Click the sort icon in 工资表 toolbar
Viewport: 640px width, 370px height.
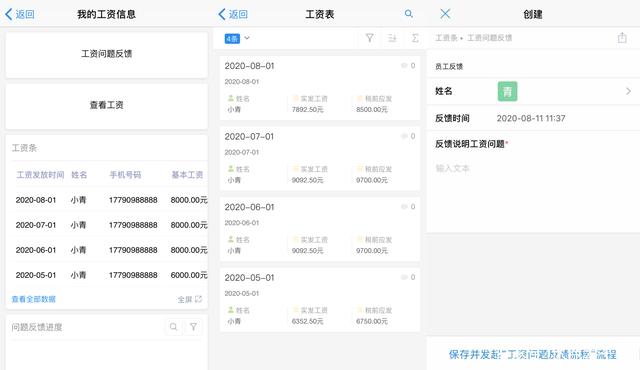point(392,38)
